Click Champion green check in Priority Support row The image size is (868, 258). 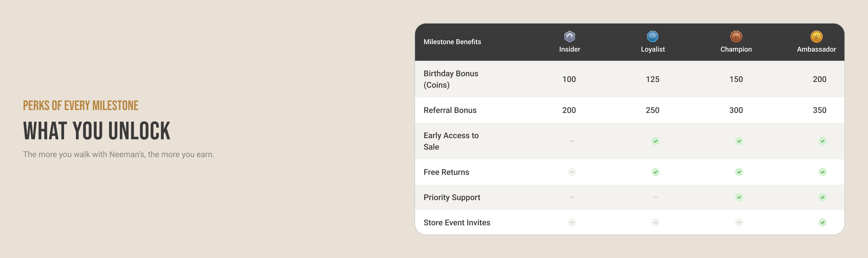click(739, 197)
